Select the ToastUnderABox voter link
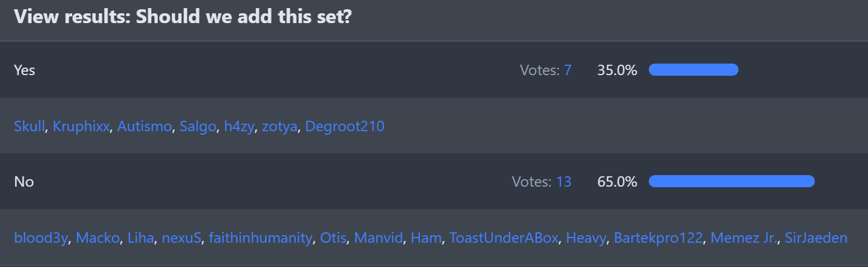Image resolution: width=868 pixels, height=267 pixels. [504, 238]
